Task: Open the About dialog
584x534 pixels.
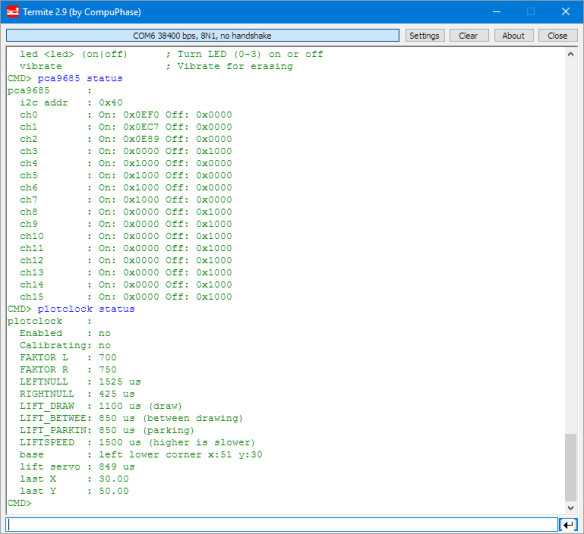Action: coord(513,36)
